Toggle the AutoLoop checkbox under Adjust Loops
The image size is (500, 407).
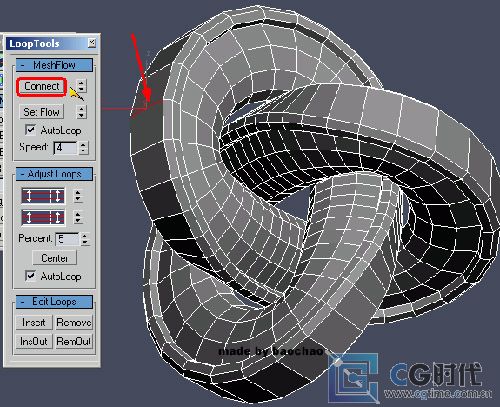(x=30, y=276)
